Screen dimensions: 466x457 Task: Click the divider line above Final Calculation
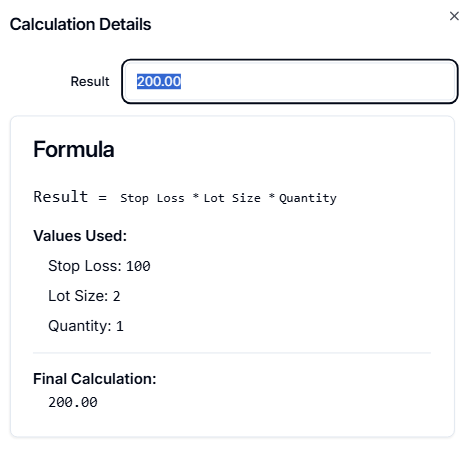[232, 352]
